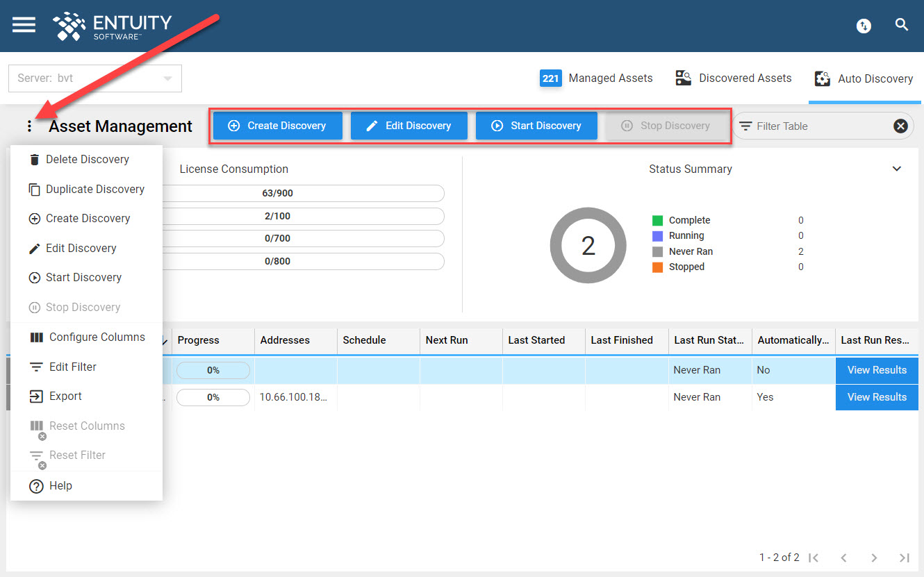
Task: Click the Stop Discovery toolbar button
Action: tap(666, 126)
